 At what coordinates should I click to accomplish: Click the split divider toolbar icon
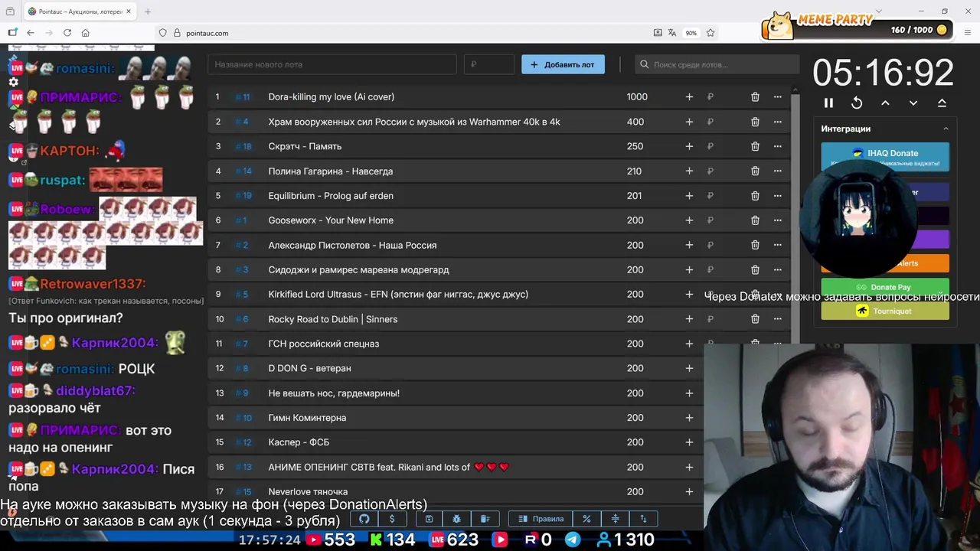(615, 519)
